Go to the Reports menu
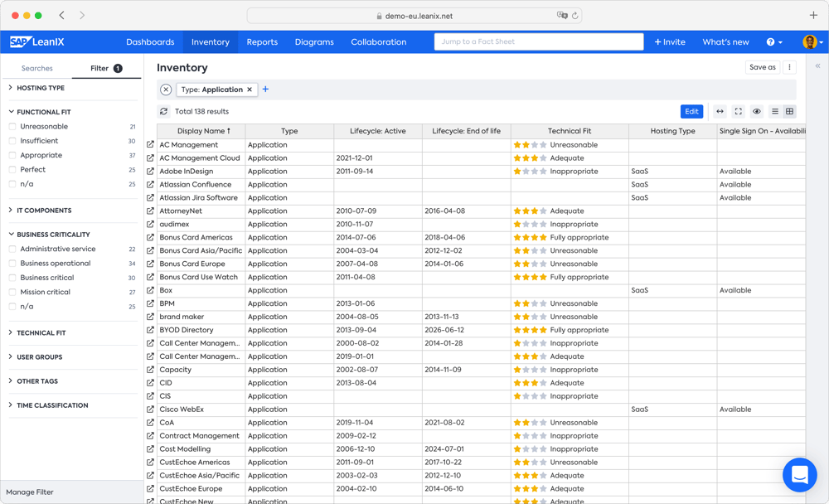 262,42
